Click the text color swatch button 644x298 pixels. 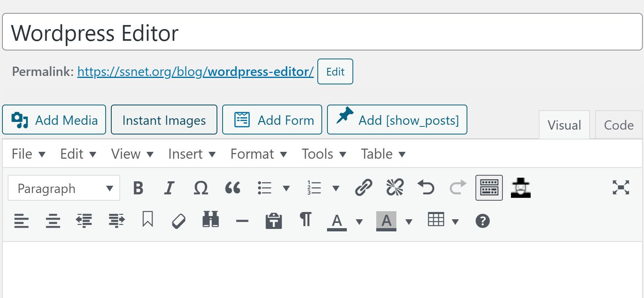pos(337,221)
